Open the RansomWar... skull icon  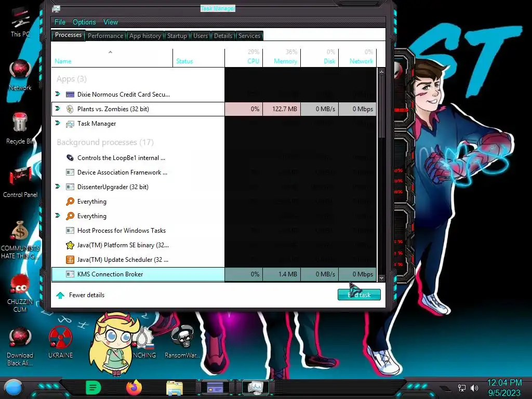click(182, 342)
